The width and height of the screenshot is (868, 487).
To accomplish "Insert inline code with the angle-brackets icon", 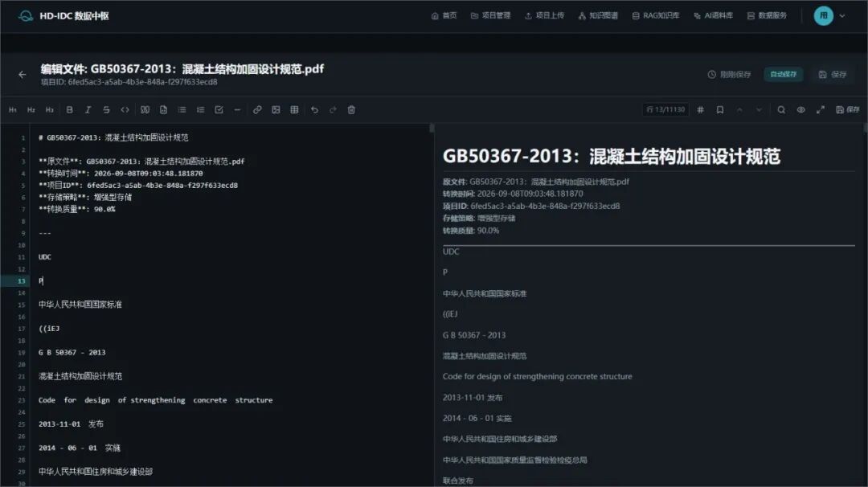I will [x=125, y=109].
